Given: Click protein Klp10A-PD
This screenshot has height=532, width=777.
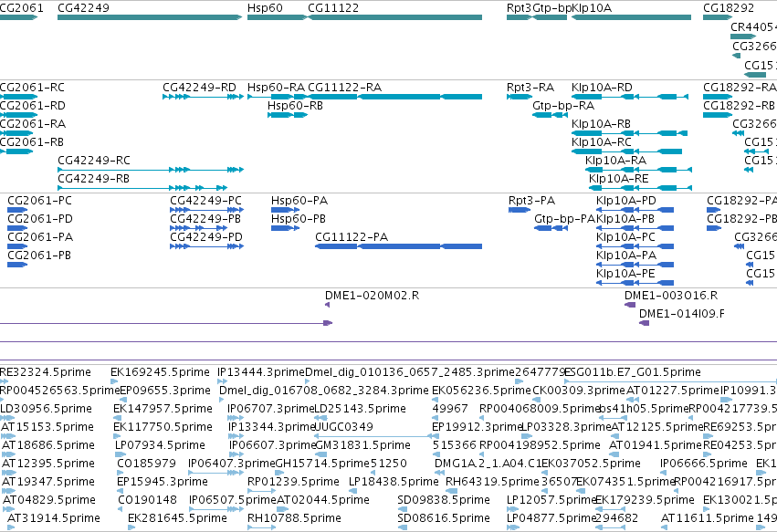Looking at the screenshot, I should coord(635,210).
